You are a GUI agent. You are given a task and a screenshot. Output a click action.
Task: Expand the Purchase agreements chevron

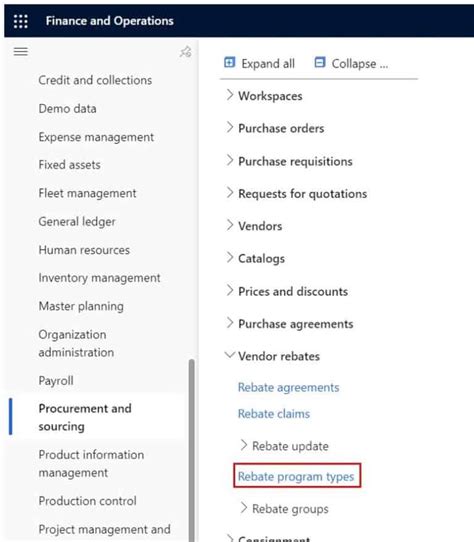coord(230,323)
